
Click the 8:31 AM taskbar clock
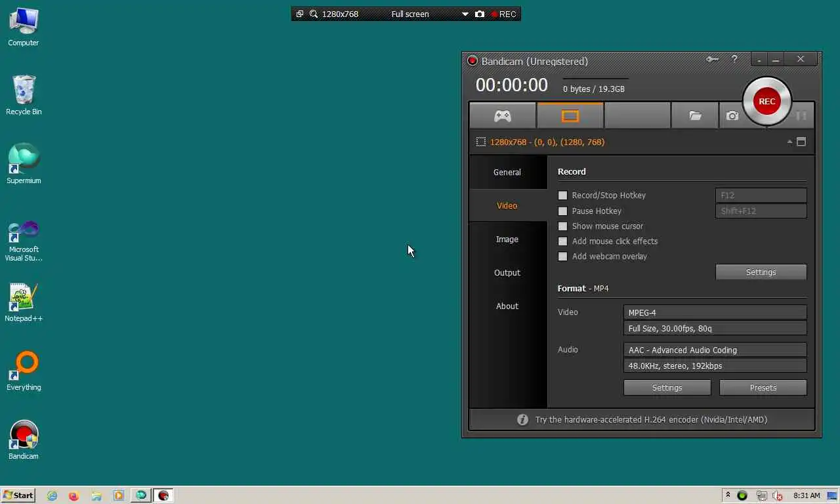[x=807, y=495]
